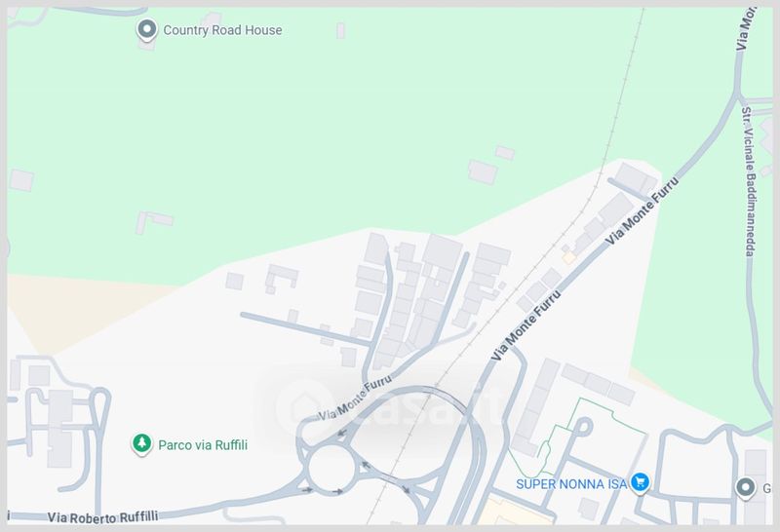
Task: Select the Str. Vicinale Baddimannedda road label
Action: (x=749, y=181)
